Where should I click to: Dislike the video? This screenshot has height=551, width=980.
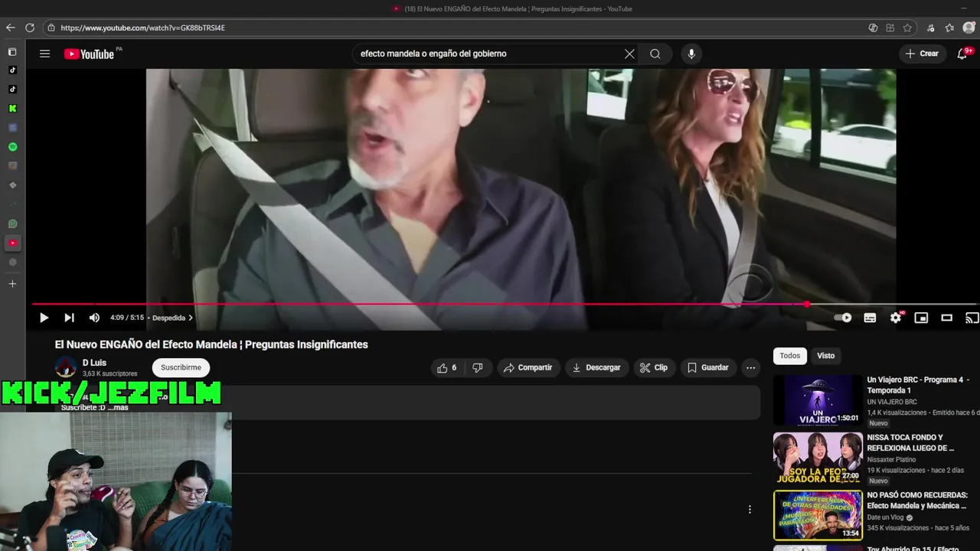point(478,367)
